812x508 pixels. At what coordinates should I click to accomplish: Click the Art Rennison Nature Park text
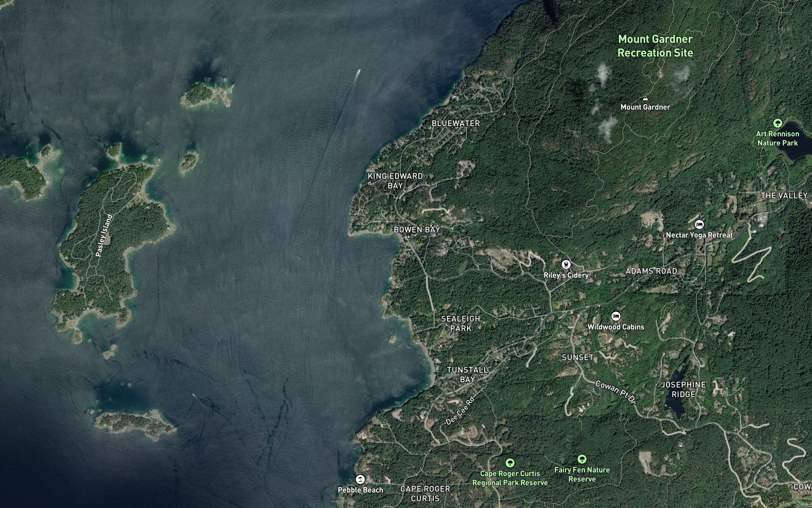point(777,138)
